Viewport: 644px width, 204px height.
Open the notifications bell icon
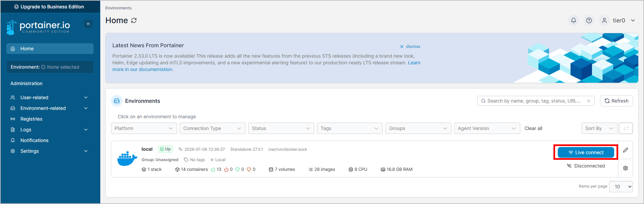(574, 20)
